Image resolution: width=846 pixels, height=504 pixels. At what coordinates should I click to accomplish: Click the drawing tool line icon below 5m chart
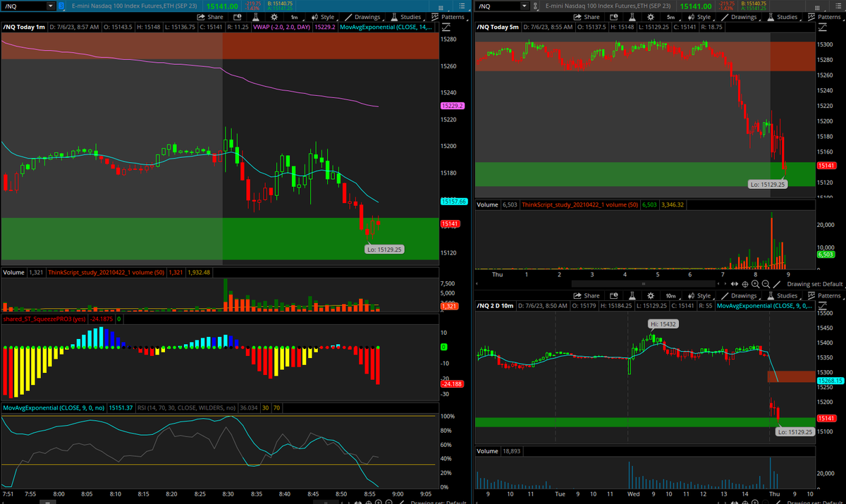click(x=778, y=284)
